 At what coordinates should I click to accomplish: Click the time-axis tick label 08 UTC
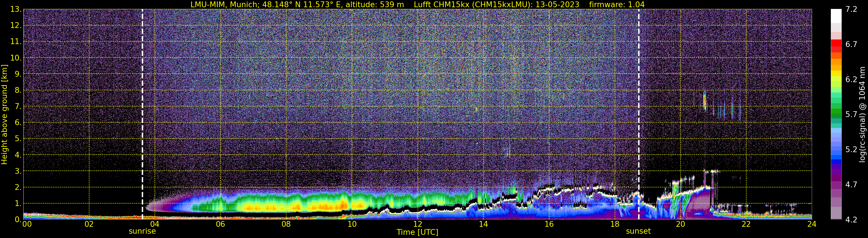click(286, 224)
